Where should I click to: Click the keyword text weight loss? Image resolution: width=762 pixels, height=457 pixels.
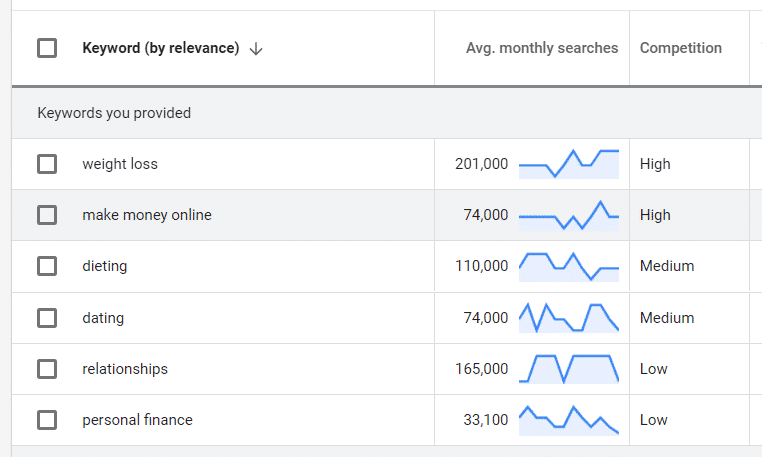[x=120, y=164]
